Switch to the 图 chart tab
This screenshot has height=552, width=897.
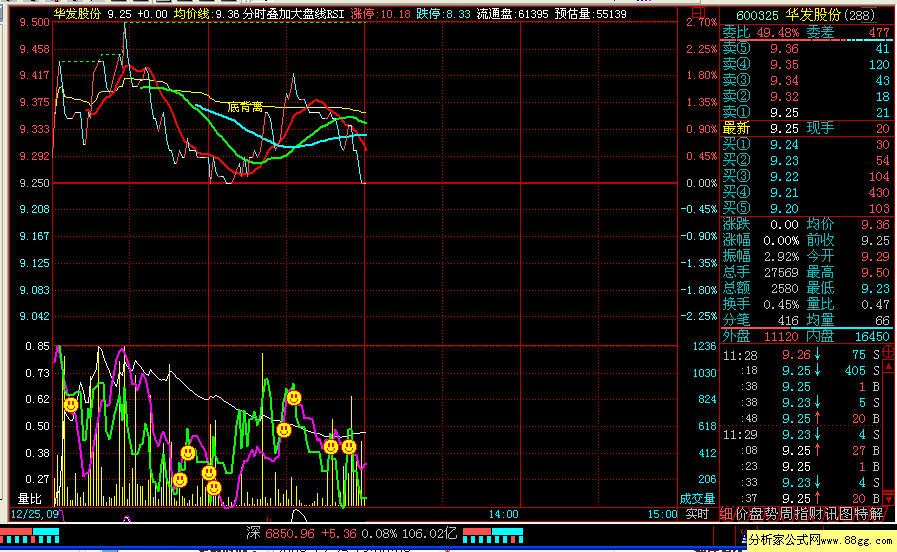(846, 514)
